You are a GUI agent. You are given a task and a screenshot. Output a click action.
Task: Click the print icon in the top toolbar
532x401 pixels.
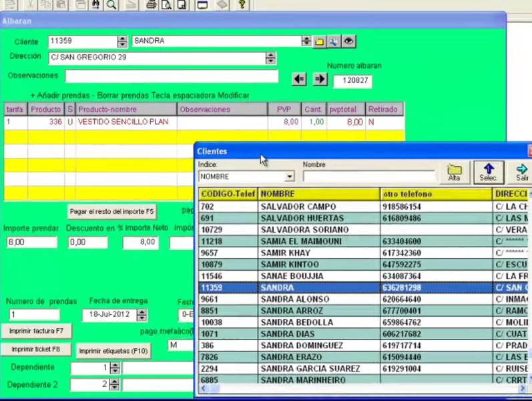[x=152, y=5]
